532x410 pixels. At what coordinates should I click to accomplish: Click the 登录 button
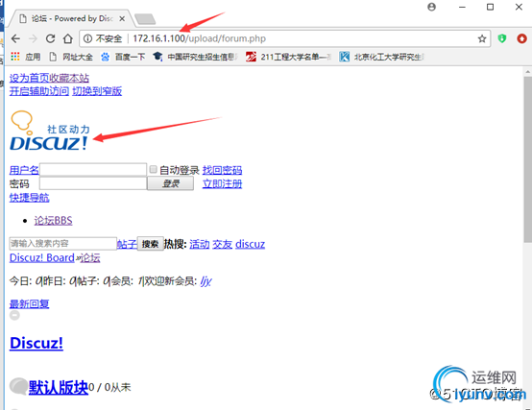(171, 183)
